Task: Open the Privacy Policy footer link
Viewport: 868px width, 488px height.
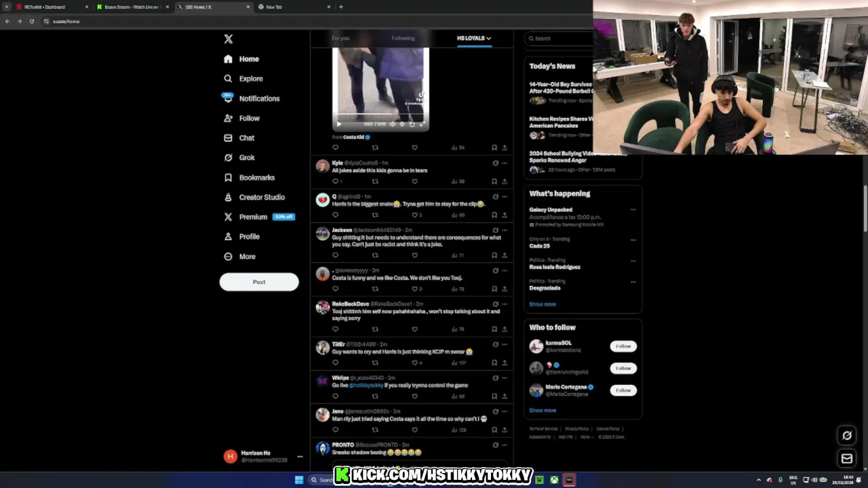Action: (577, 429)
